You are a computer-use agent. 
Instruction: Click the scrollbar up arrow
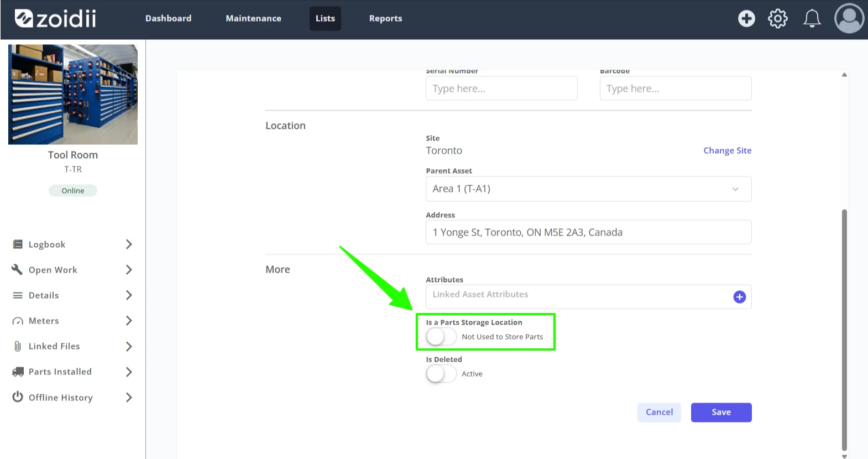pos(844,75)
